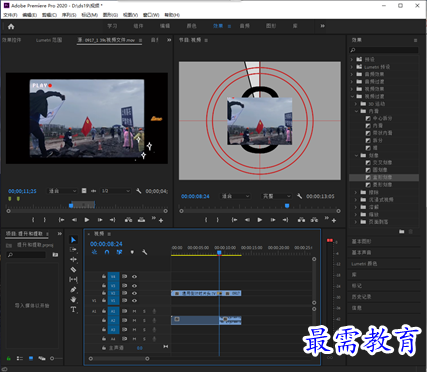Select the Hand tool

73,299
